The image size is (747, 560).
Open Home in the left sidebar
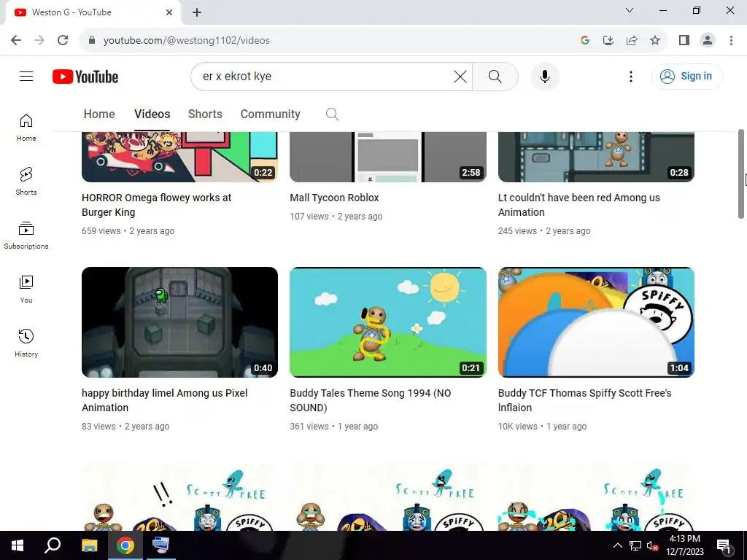(26, 128)
